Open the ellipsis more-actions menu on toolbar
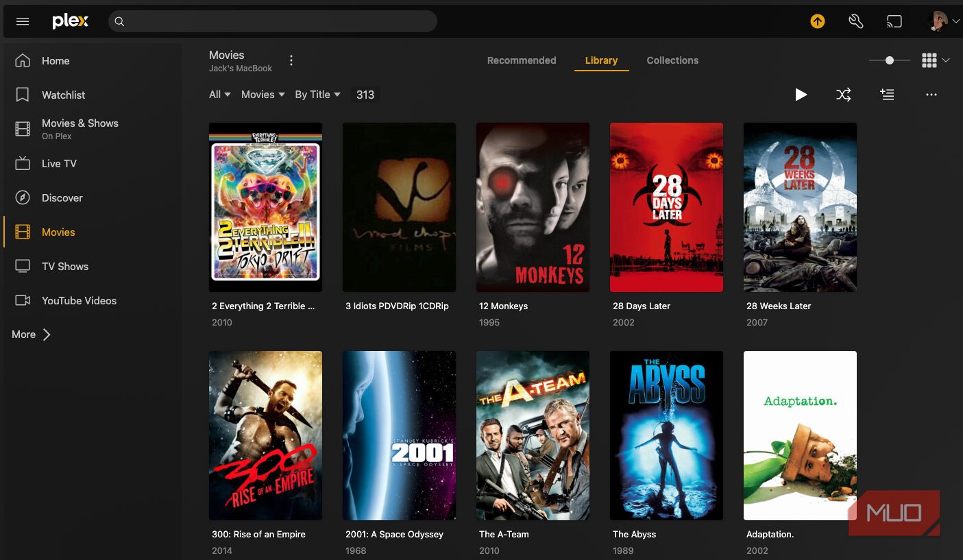The width and height of the screenshot is (963, 560). pyautogui.click(x=931, y=95)
